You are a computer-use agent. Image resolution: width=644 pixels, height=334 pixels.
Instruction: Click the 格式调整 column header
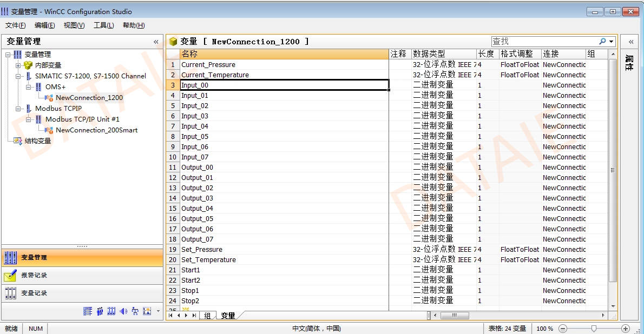pos(520,54)
